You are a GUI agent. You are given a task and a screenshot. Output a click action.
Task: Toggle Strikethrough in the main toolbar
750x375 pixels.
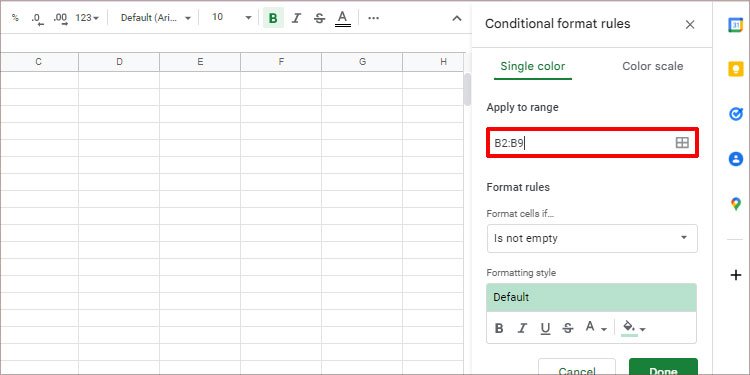[320, 18]
